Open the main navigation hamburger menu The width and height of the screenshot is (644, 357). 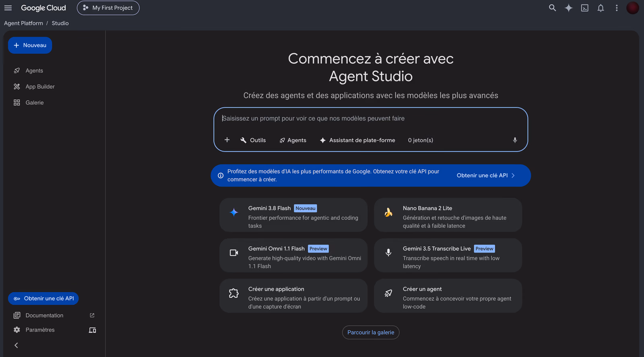point(8,8)
